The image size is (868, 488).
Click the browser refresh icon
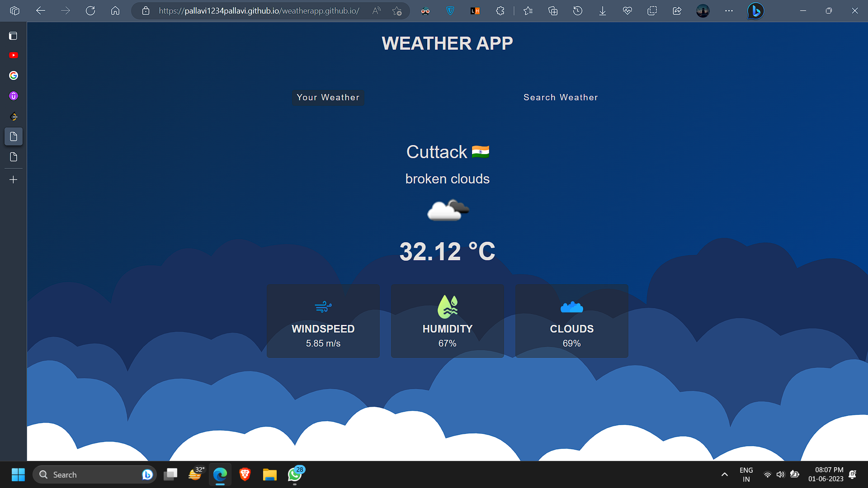(90, 11)
